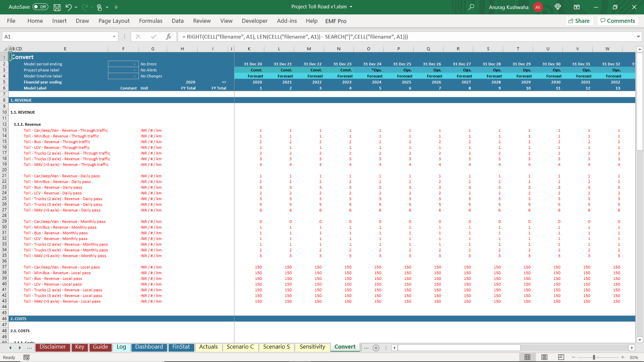
Task: Open the Comments button
Action: point(618,21)
